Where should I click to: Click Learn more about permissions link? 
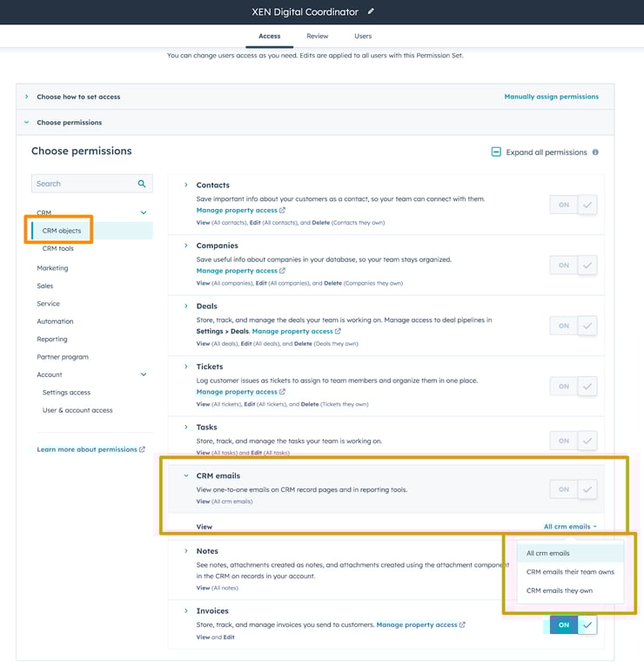click(87, 449)
